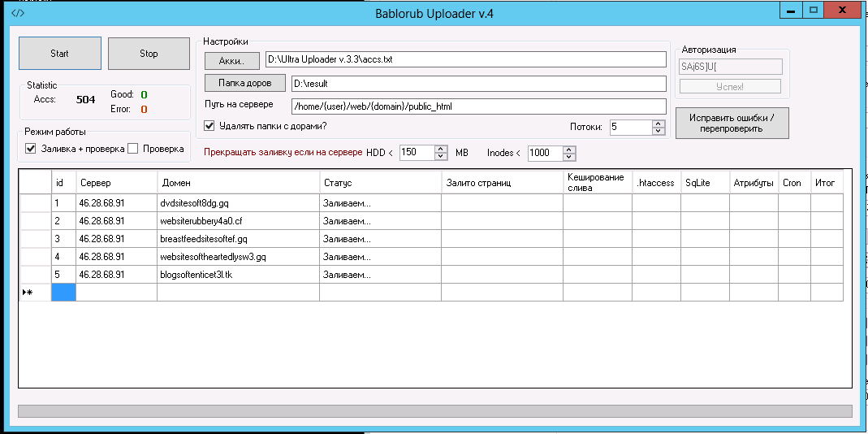The image size is (868, 434).
Task: Sort by id column header
Action: pyautogui.click(x=63, y=182)
